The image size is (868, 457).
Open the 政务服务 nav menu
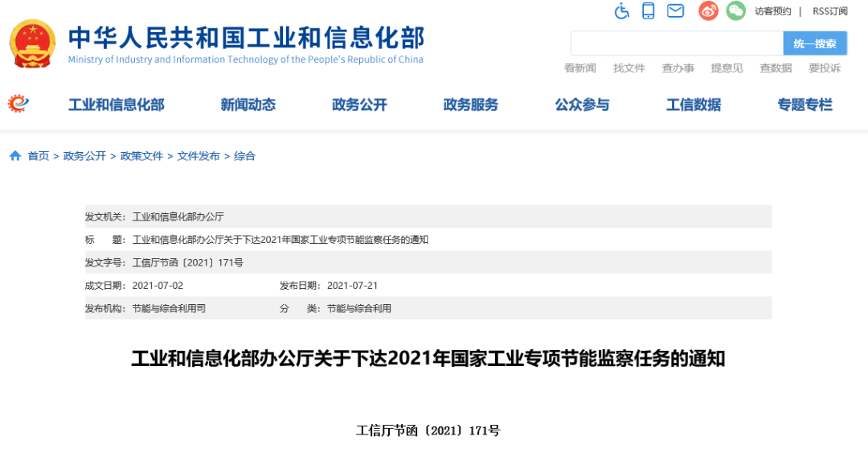point(470,105)
